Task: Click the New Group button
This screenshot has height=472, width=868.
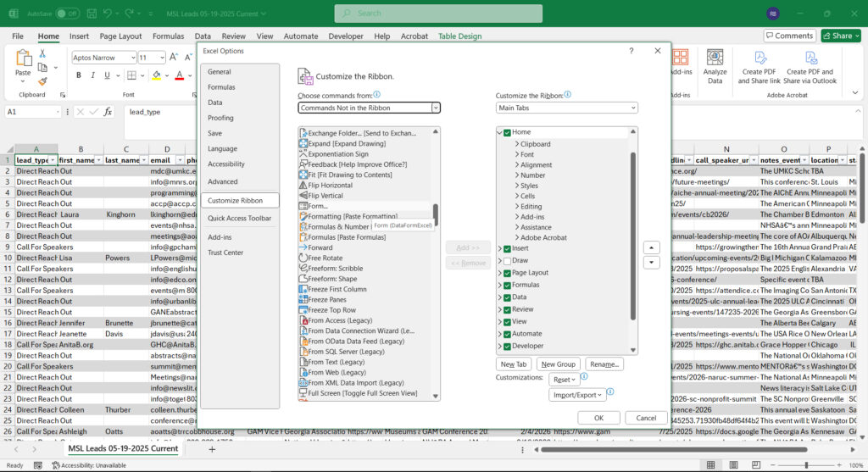Action: (558, 364)
